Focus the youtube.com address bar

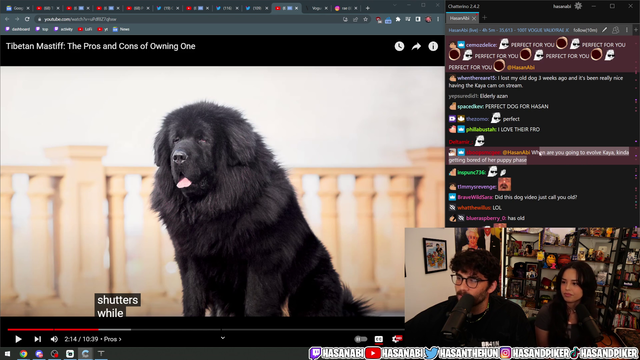point(188,19)
